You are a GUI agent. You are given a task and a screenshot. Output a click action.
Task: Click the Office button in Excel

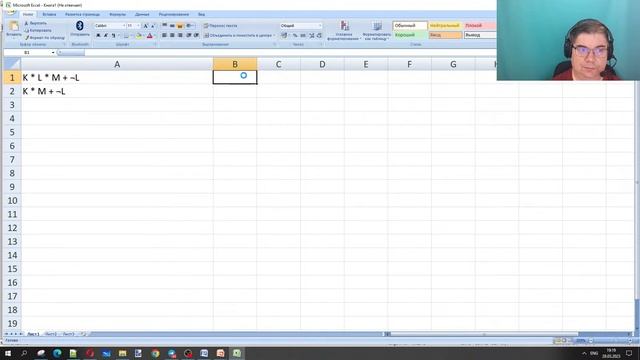point(11,12)
